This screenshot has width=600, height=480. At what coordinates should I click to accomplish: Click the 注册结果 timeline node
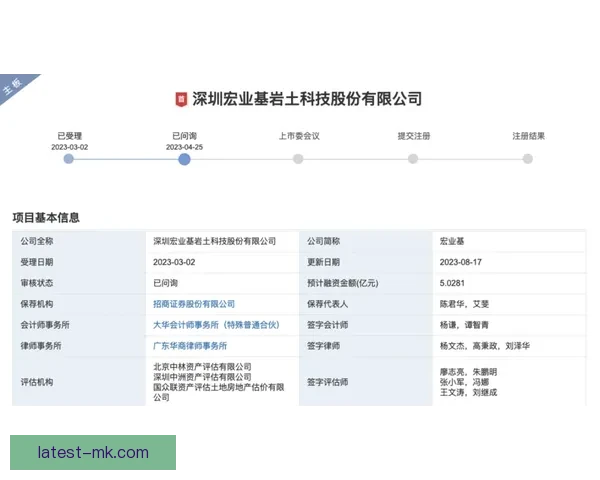[x=528, y=159]
